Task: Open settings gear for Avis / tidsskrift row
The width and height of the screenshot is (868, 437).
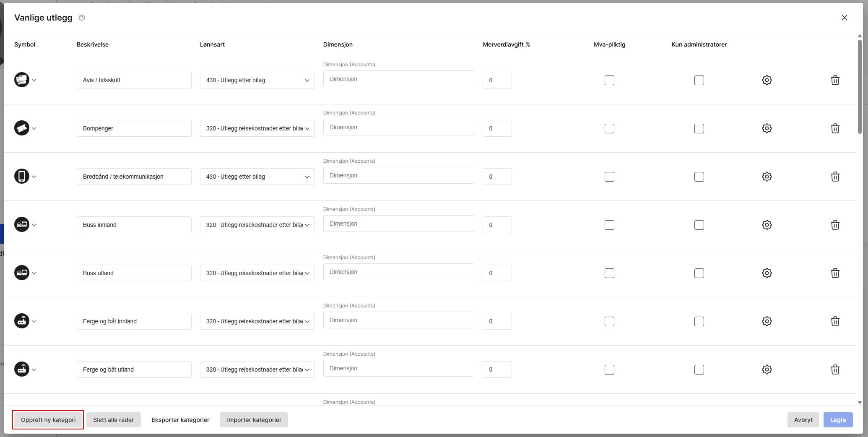Action: click(x=767, y=80)
